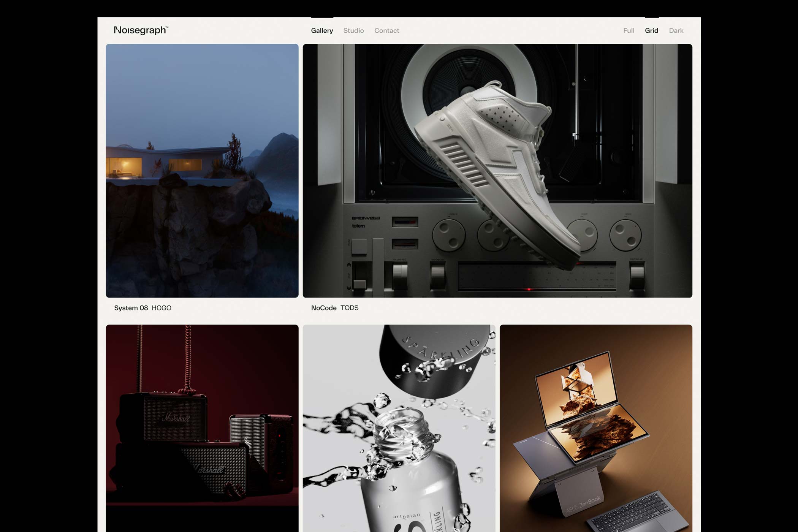Open the Gallery tab
The height and width of the screenshot is (532, 798).
(x=322, y=30)
